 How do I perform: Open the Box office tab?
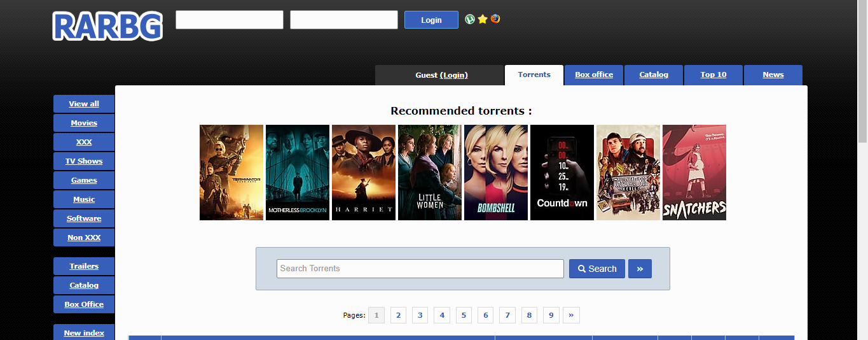tap(594, 74)
